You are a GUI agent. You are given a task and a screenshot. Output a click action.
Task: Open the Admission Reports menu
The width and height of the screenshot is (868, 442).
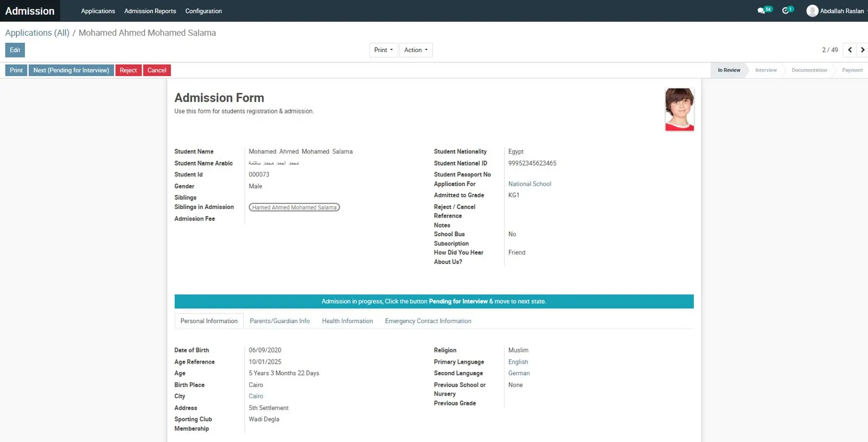coord(150,11)
